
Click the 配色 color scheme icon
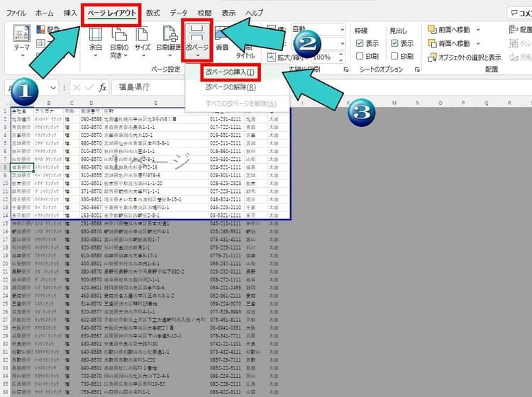(x=41, y=30)
